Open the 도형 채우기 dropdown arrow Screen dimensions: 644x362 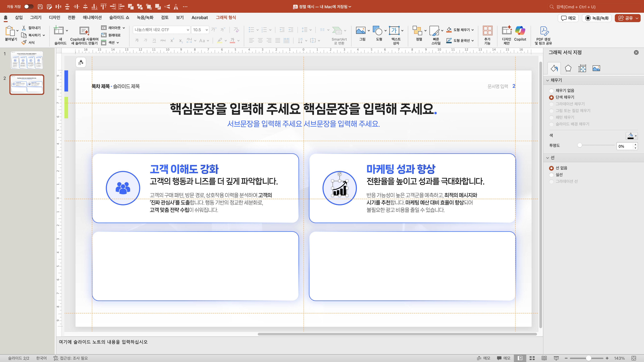coord(473,30)
